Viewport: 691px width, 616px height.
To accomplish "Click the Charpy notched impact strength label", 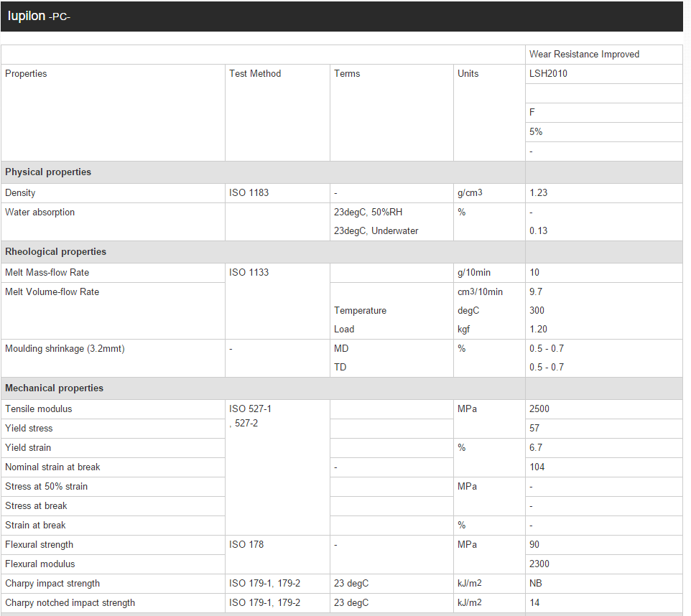I will (x=70, y=603).
